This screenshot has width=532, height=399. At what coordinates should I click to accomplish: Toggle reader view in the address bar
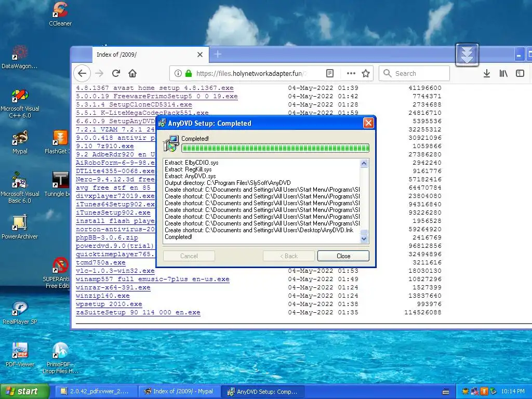(329, 73)
